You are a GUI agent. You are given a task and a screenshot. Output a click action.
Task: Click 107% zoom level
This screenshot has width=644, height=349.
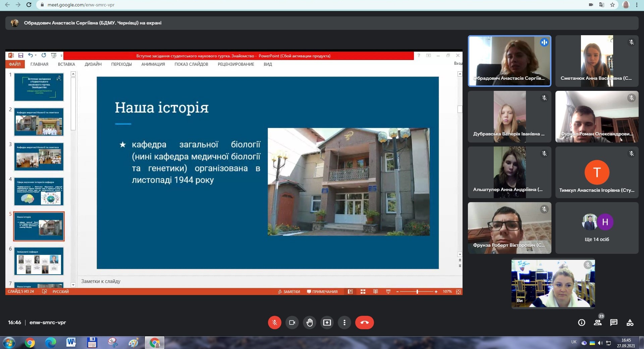(447, 292)
